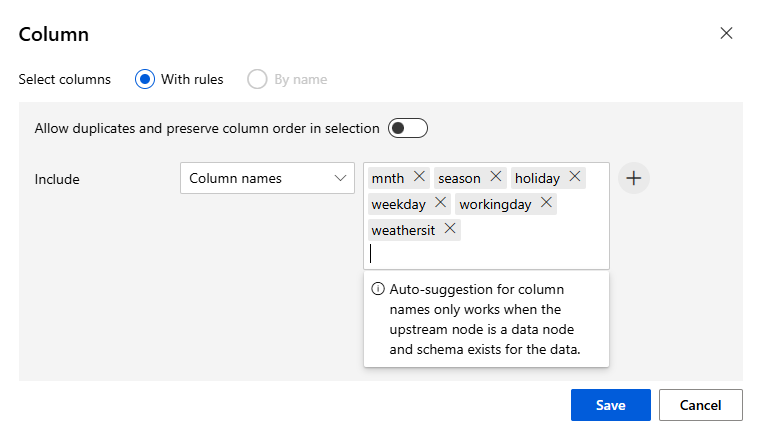760x440 pixels.
Task: Remove the weathersit column tag
Action: pos(450,229)
